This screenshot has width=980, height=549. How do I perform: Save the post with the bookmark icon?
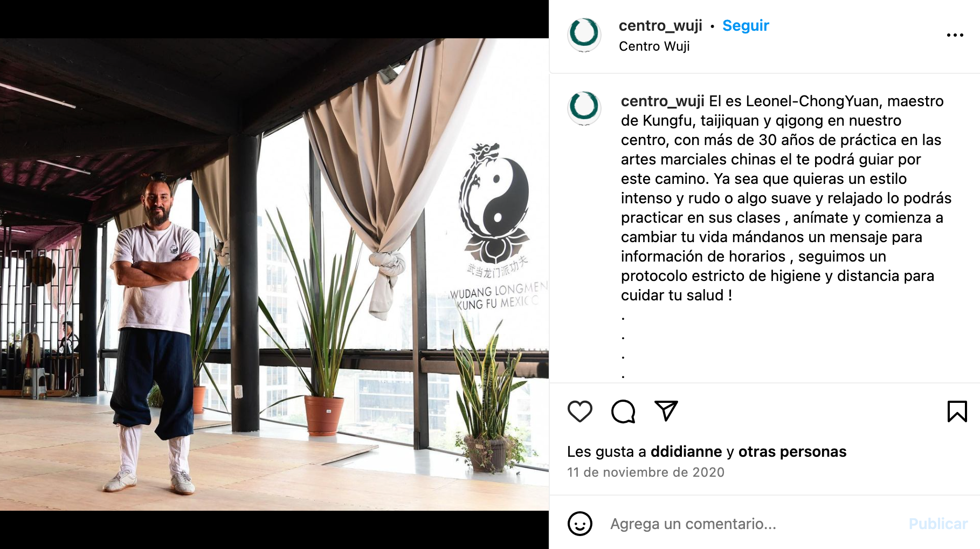957,411
